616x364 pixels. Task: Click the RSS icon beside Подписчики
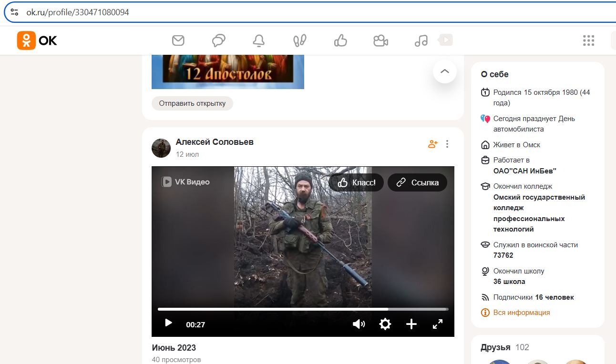[x=485, y=298]
